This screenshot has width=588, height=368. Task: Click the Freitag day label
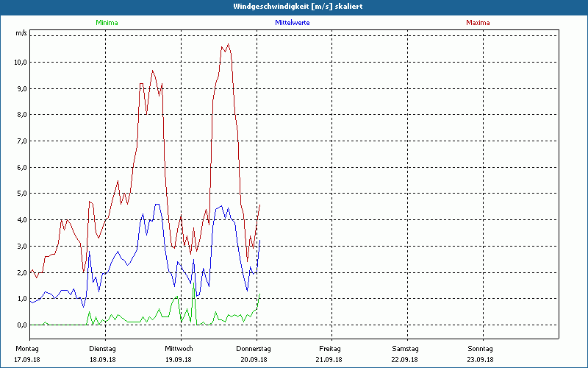coord(330,349)
